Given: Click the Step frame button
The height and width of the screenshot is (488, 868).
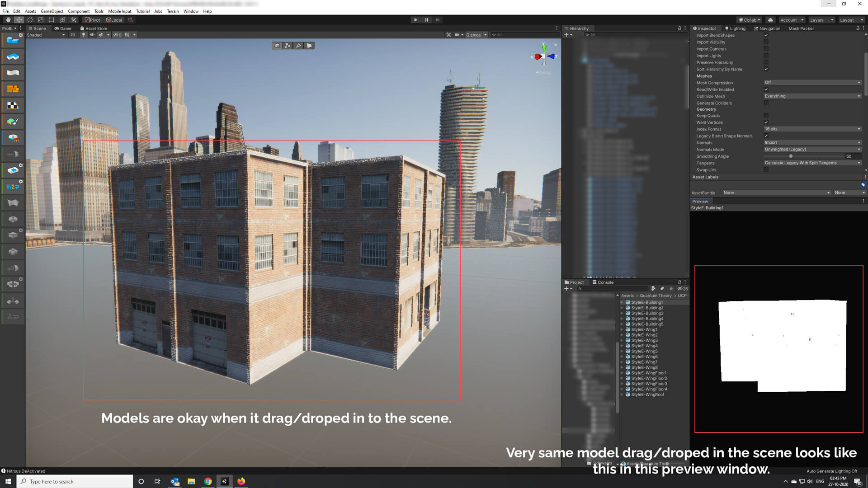Looking at the screenshot, I should click(x=437, y=20).
